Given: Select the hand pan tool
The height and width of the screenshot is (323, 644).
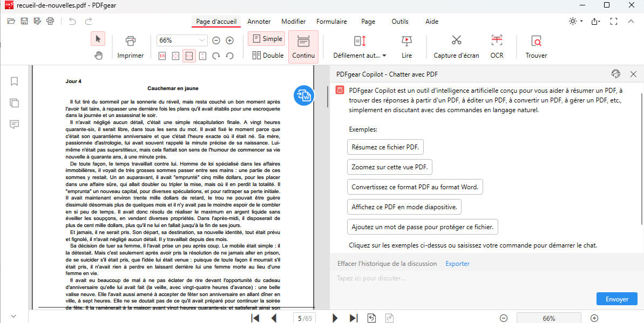Looking at the screenshot, I should (x=98, y=54).
